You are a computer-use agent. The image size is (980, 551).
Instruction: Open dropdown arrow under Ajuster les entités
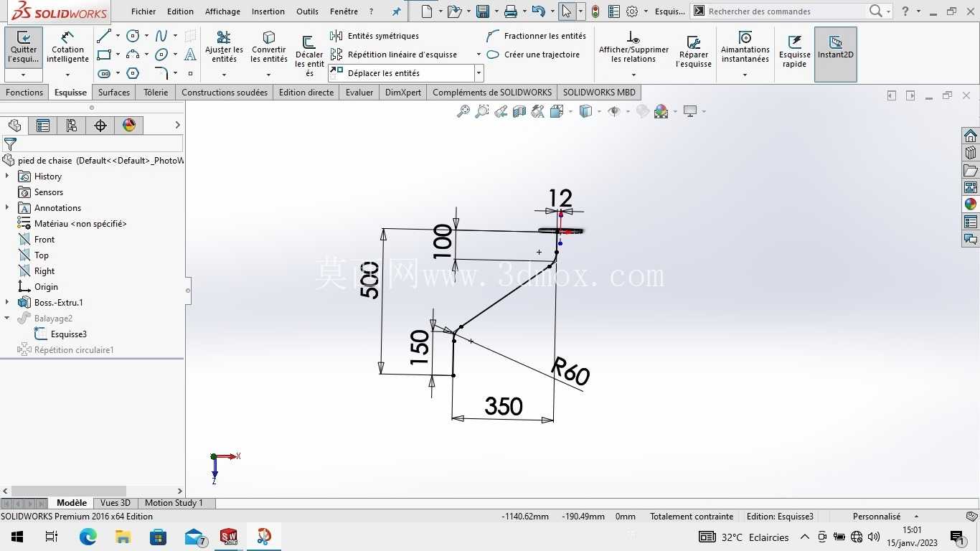point(224,75)
